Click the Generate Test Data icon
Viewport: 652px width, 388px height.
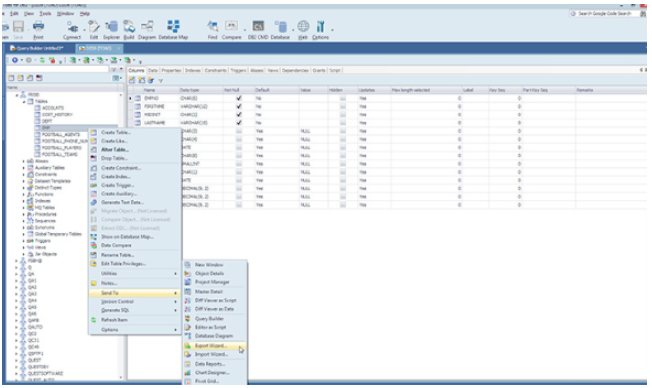coord(94,202)
